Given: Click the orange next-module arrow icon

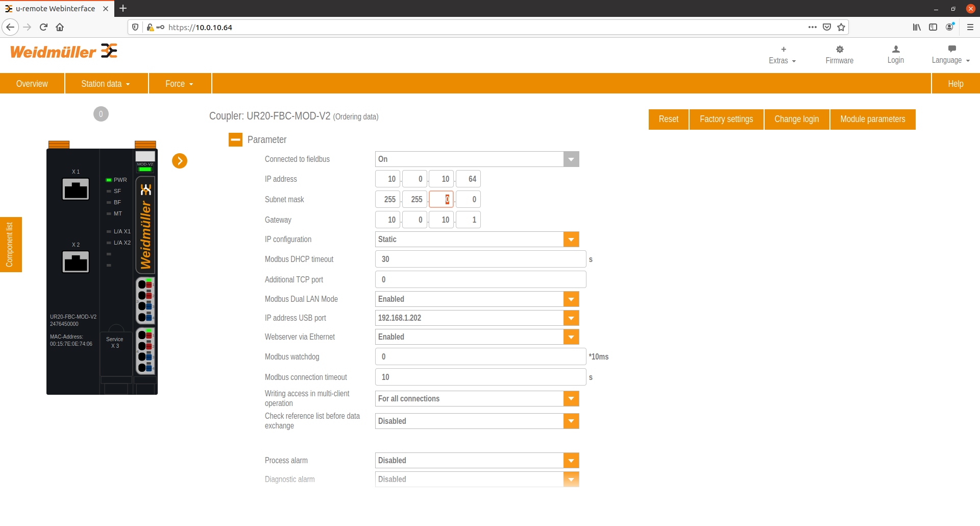Looking at the screenshot, I should 180,161.
